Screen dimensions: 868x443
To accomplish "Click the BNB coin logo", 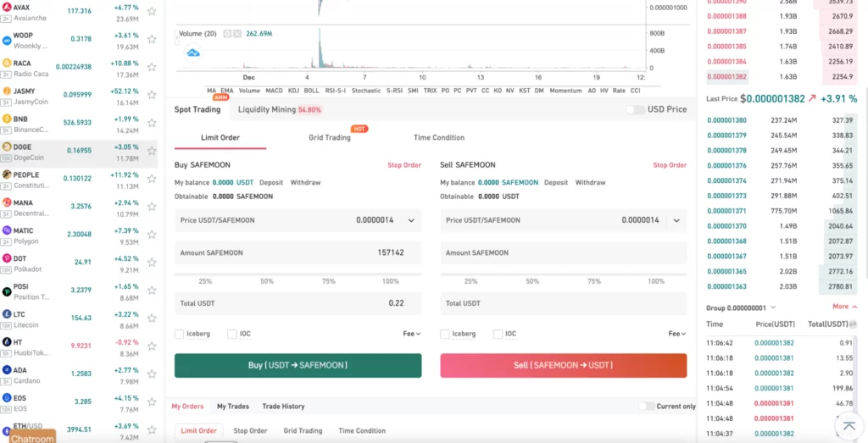I will 7,119.
